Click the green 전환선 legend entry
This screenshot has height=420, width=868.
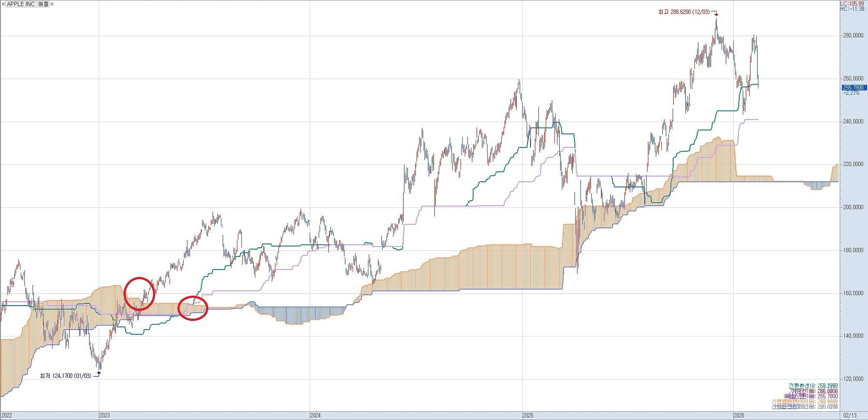[x=813, y=386]
